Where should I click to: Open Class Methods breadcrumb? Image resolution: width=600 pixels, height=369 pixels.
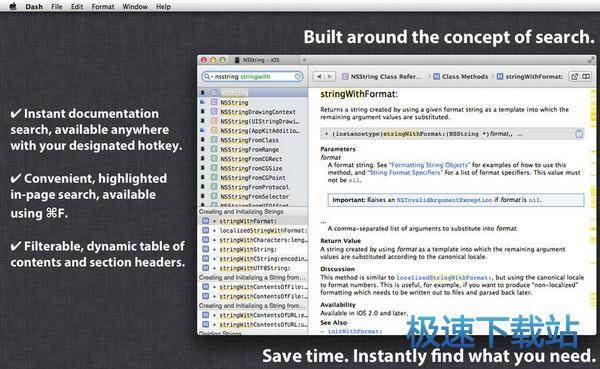point(460,77)
